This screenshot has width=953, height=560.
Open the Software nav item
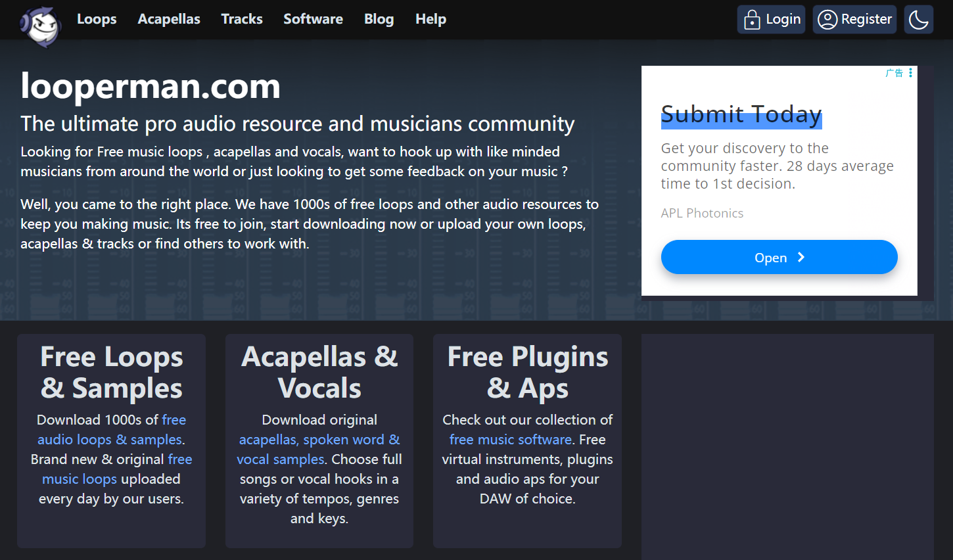(313, 19)
